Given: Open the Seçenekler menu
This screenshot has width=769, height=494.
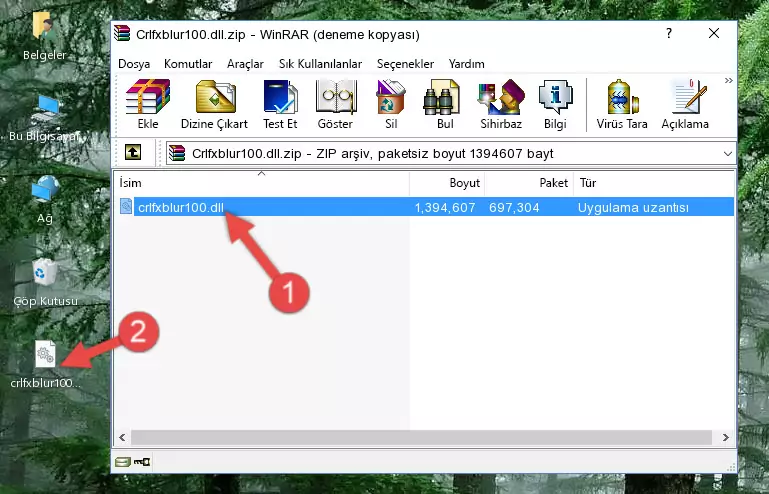Looking at the screenshot, I should pyautogui.click(x=405, y=64).
